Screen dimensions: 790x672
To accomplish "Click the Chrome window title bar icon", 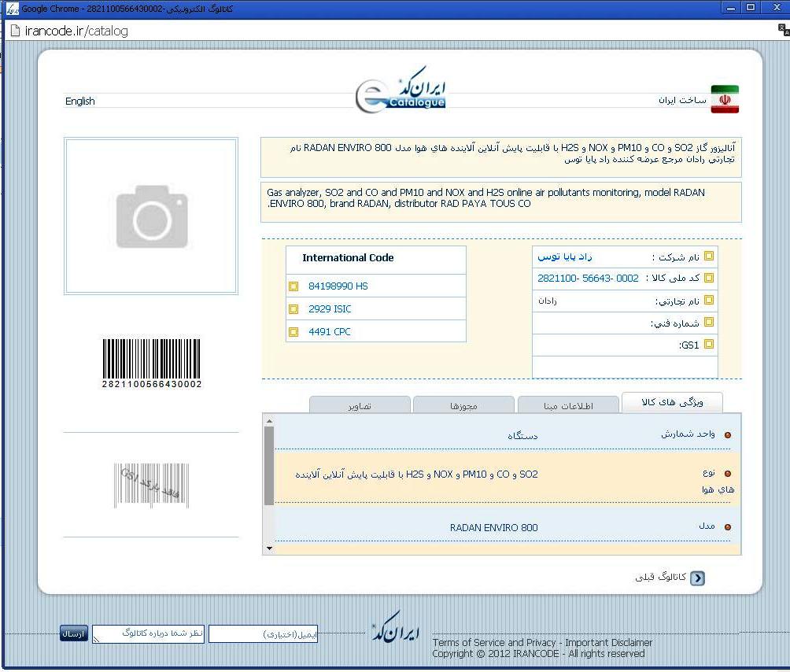I will click(x=12, y=9).
